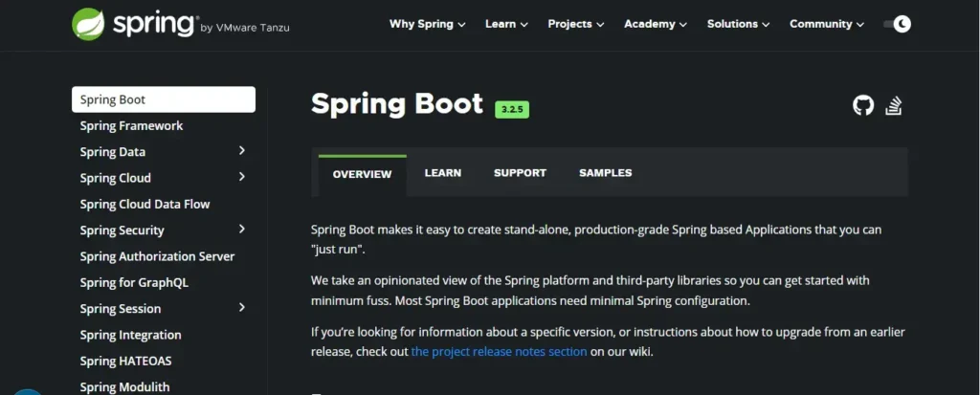
Task: Open Spring Authorization Server link
Action: [157, 256]
